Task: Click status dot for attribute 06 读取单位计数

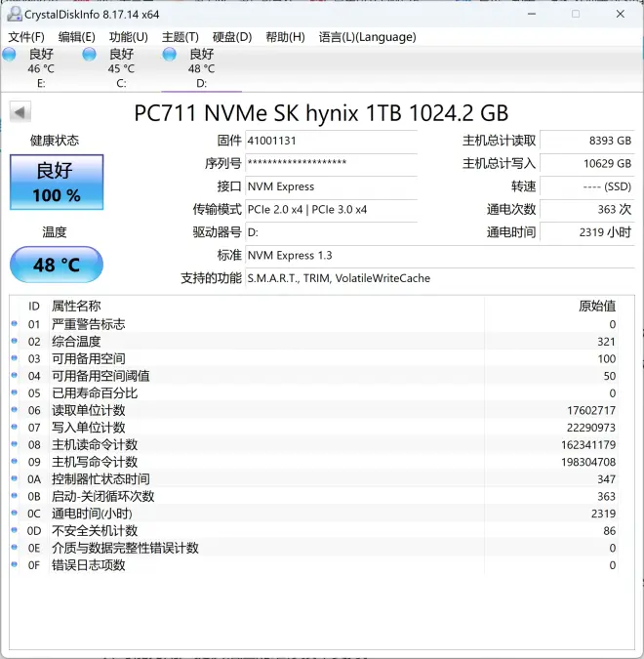Action: pos(15,410)
